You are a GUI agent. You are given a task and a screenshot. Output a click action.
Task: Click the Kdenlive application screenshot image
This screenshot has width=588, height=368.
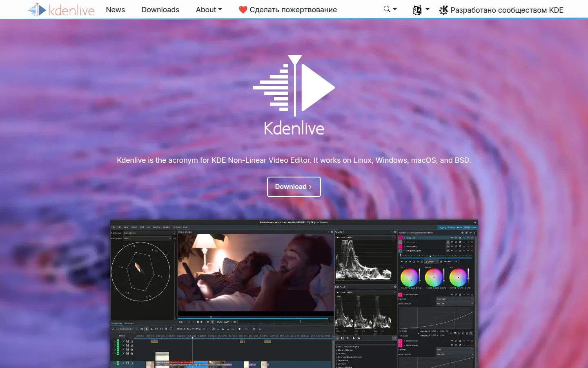(x=294, y=294)
